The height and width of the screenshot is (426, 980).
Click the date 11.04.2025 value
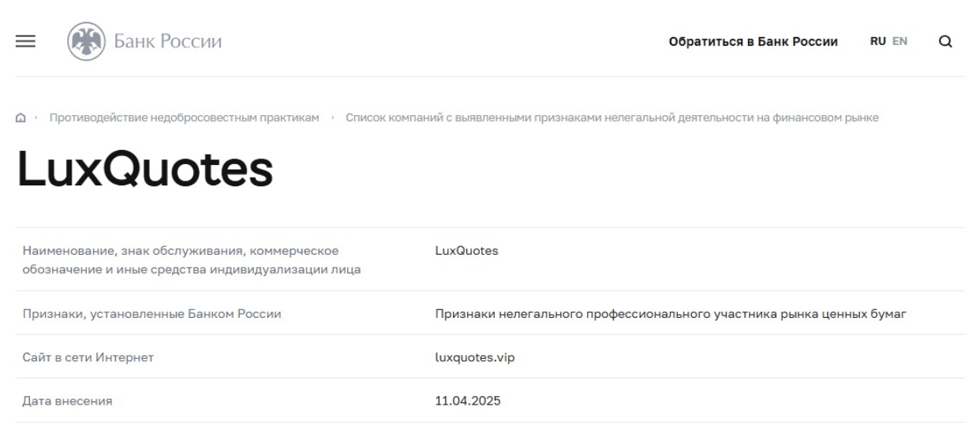pos(468,401)
